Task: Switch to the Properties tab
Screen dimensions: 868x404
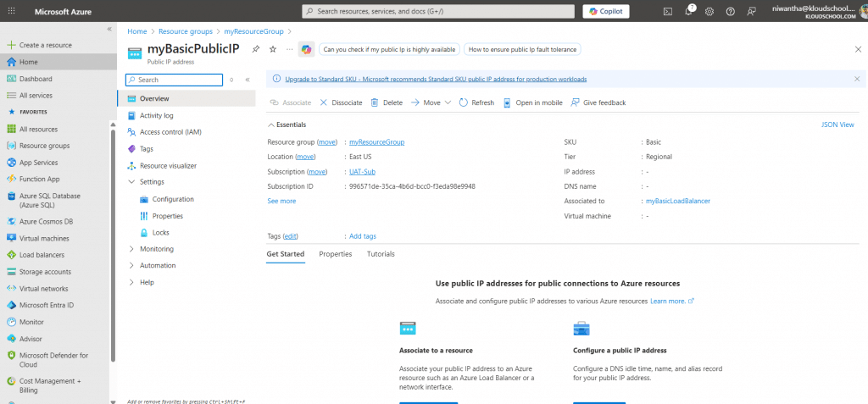Action: pos(335,254)
